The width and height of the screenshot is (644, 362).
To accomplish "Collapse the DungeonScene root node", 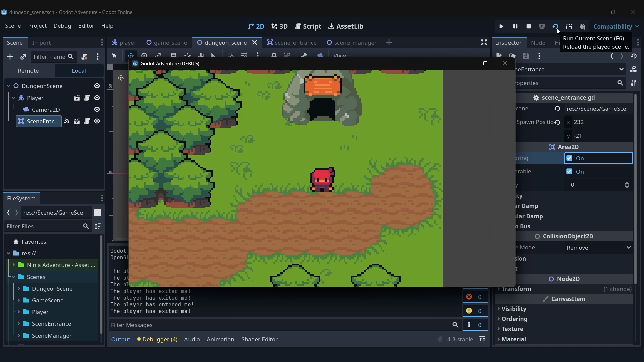I will pyautogui.click(x=9, y=86).
